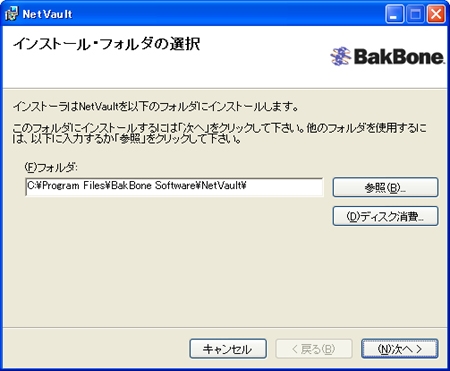Click the first instruction sentence about NetVault
Image resolution: width=450 pixels, height=371 pixels.
155,107
